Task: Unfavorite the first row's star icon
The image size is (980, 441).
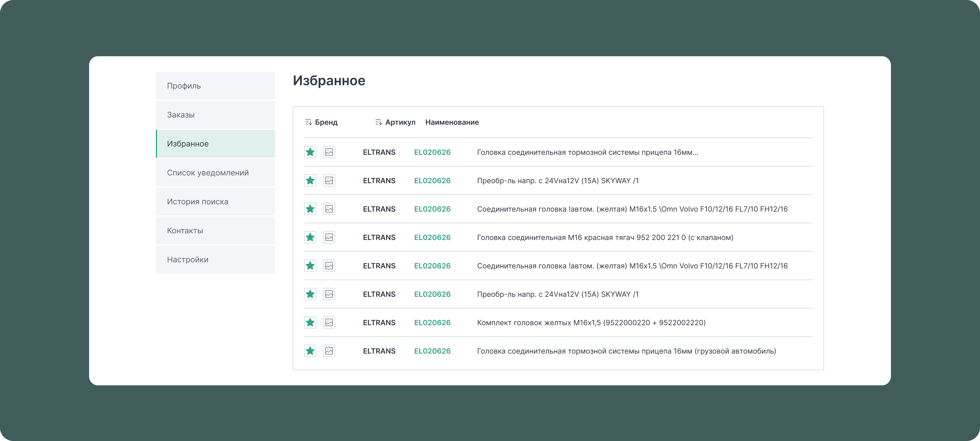Action: tap(310, 152)
